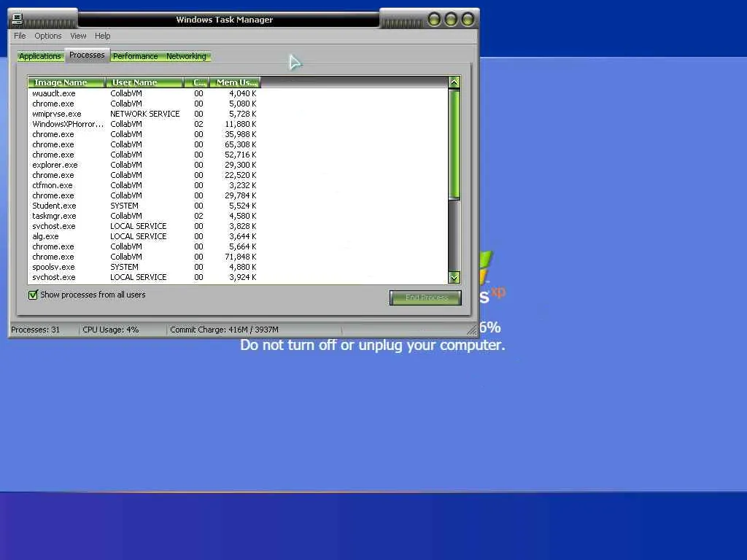Click the 11,880 K memory value
Screen dimensions: 747x560
(x=241, y=124)
